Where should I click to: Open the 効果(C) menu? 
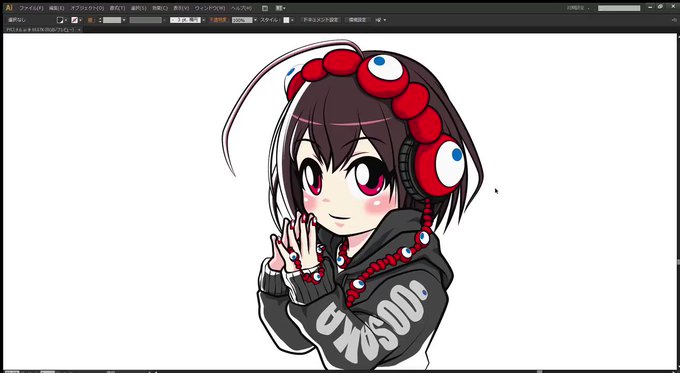pos(160,8)
